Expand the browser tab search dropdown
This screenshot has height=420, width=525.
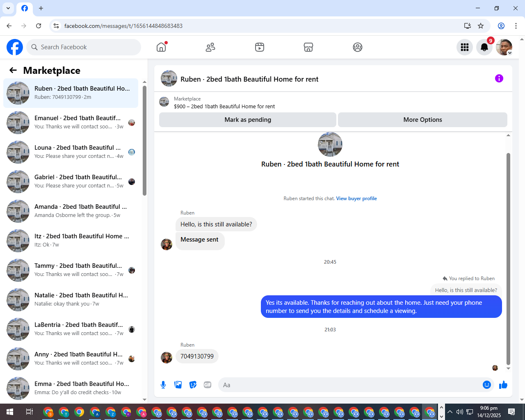tap(8, 8)
